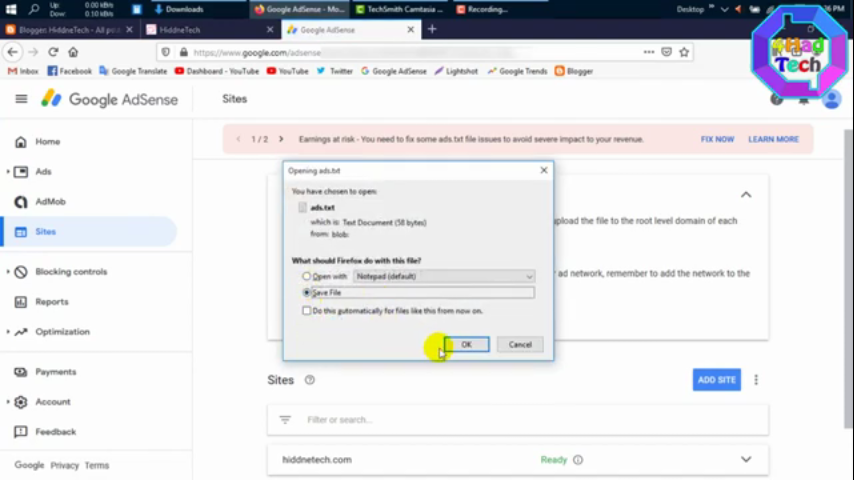Screen dimensions: 854x480
Task: Expand the Optimization sidebar section
Action: (8, 331)
